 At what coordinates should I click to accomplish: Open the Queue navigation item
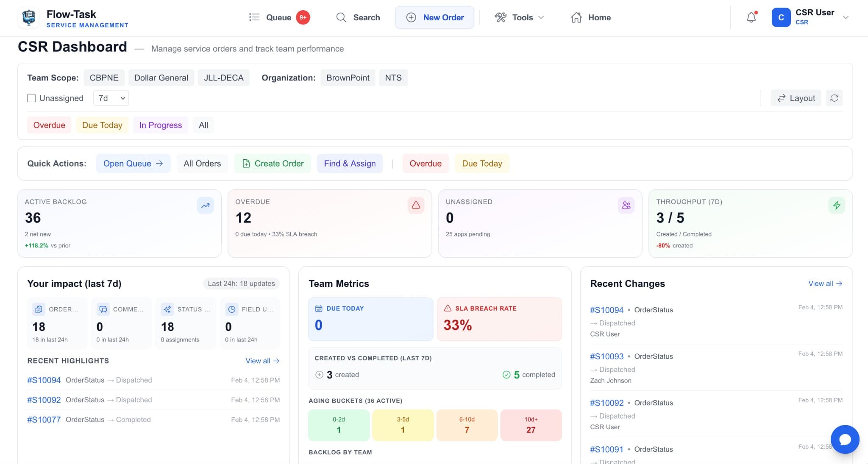(280, 17)
